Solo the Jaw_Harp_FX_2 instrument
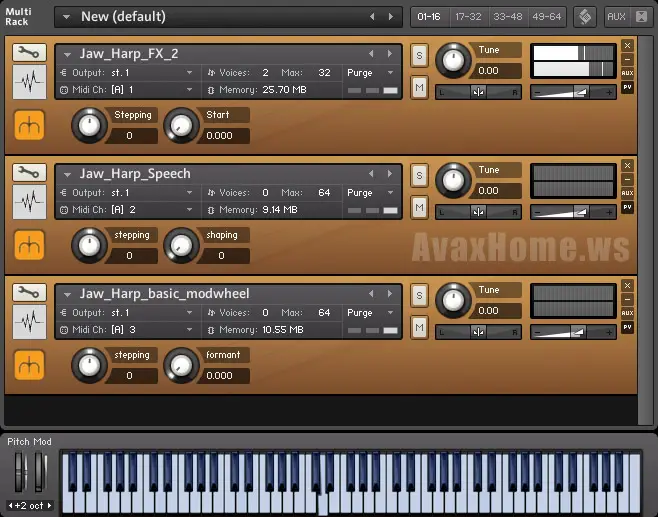This screenshot has height=517, width=658. click(x=419, y=55)
